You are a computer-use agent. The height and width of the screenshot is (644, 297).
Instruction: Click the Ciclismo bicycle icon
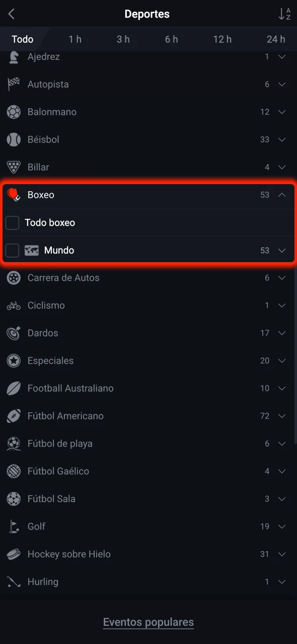pyautogui.click(x=14, y=305)
